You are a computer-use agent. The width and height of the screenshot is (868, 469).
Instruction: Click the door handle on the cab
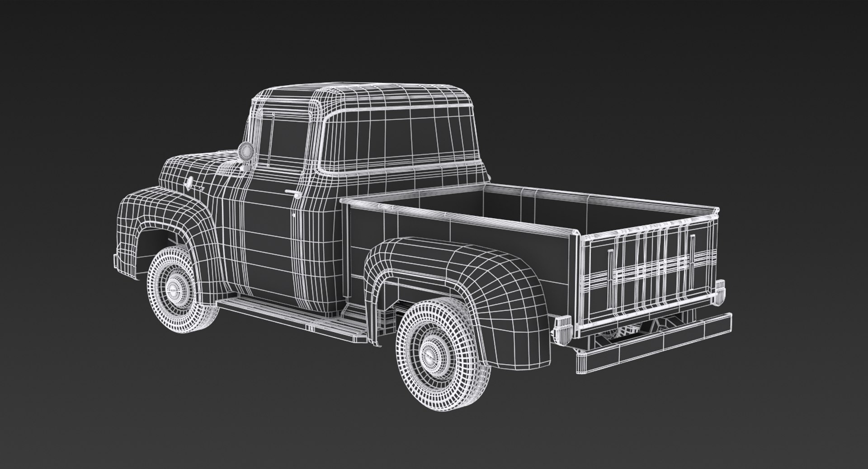click(293, 194)
